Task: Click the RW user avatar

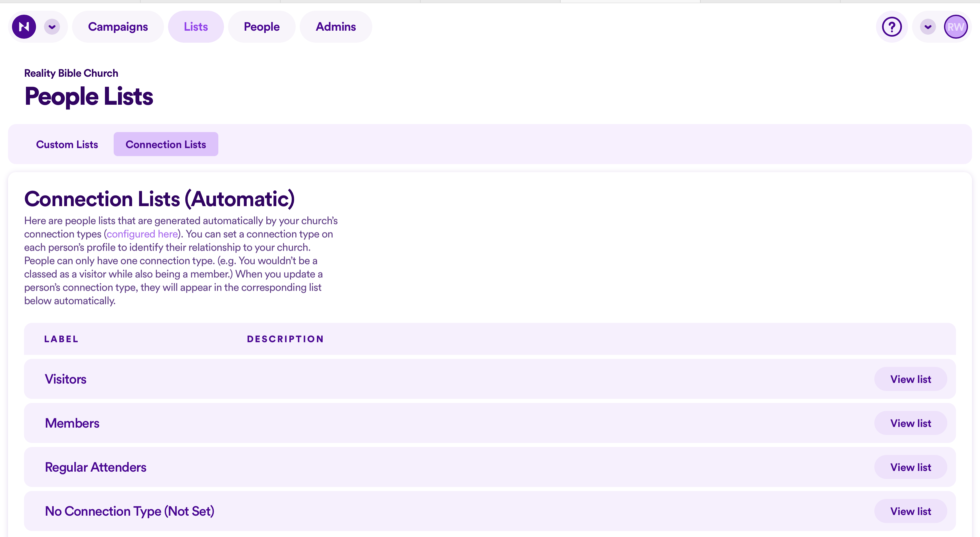Action: (x=956, y=27)
